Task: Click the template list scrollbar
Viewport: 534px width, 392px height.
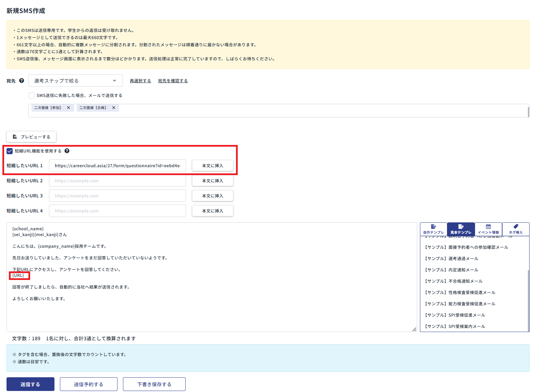Action: pyautogui.click(x=528, y=298)
